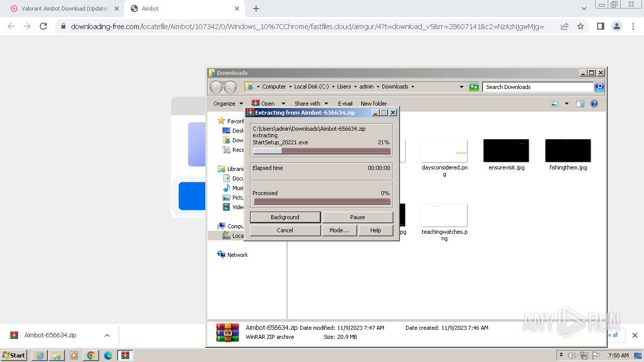Open the tab search chevron
Screen dimensions: 644x362
[x=584, y=9]
